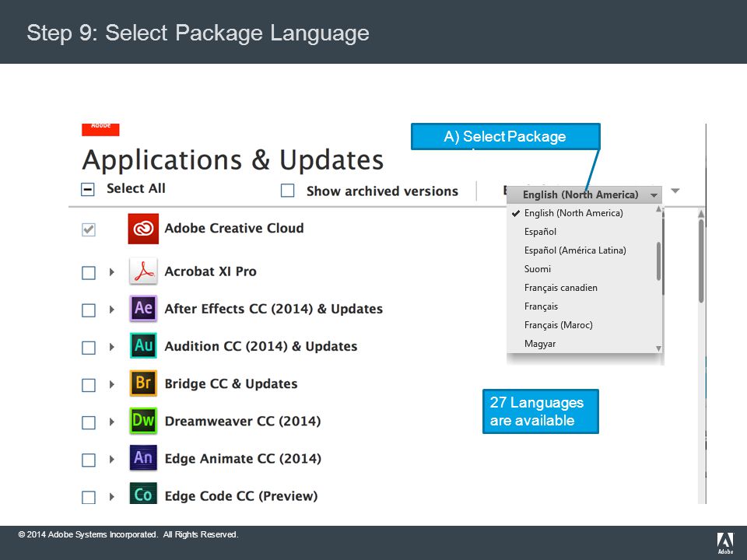The width and height of the screenshot is (747, 560).
Task: Click 'After Effects CC (2014) & Updates' text
Action: pos(273,309)
